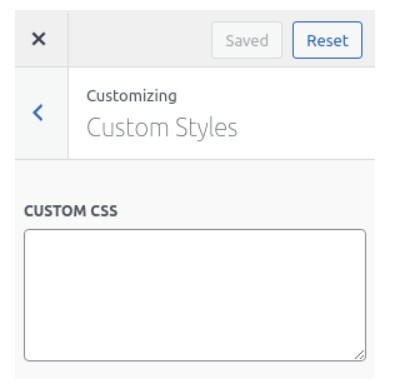Exit customizing via the cross icon
Viewport: 397px width, 389px height.
[x=39, y=39]
